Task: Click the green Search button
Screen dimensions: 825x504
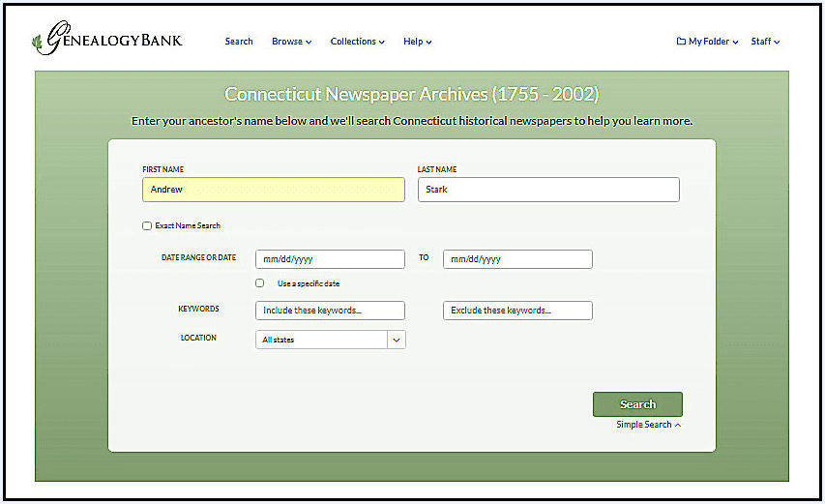Action: (x=637, y=404)
